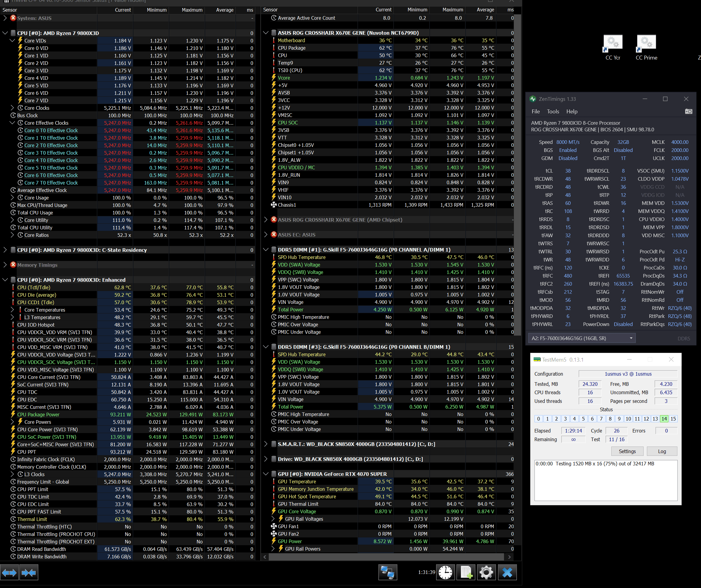Click ZenTimings screenshot camera icon
This screenshot has height=588, width=701.
(x=688, y=112)
